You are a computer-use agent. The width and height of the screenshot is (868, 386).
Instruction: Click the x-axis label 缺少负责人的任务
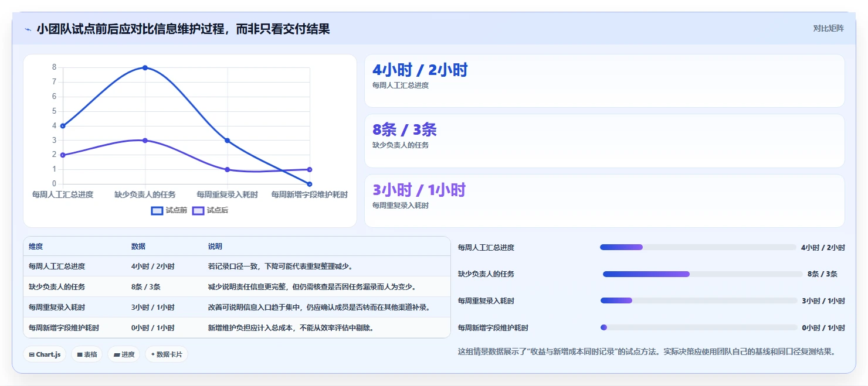tap(145, 194)
